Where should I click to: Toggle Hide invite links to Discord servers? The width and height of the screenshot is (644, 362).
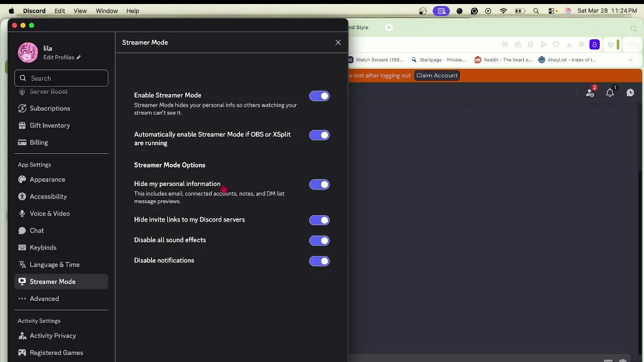319,220
